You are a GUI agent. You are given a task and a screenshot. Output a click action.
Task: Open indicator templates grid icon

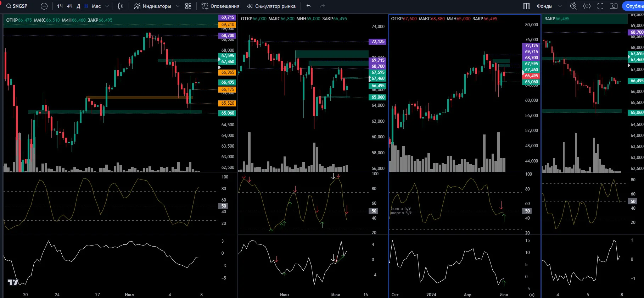click(188, 6)
